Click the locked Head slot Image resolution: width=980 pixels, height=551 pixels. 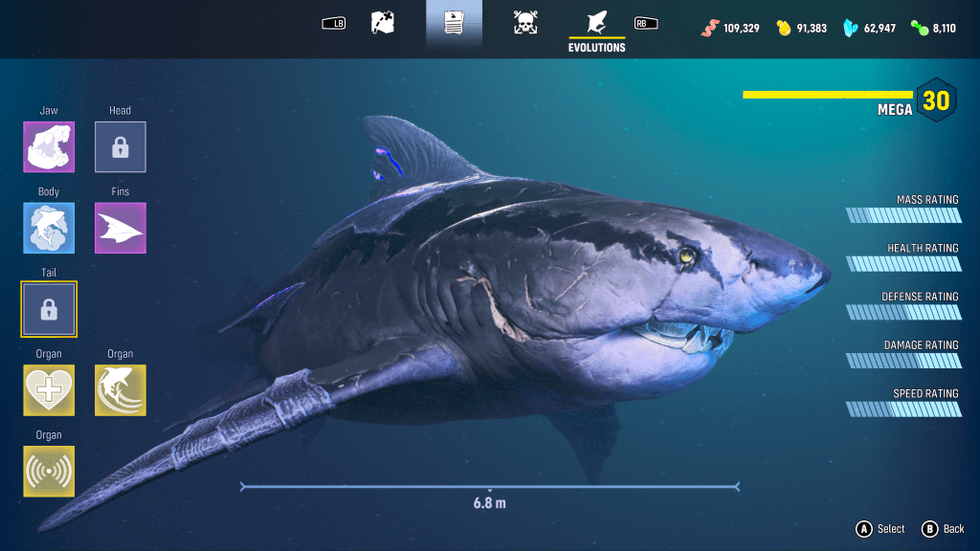121,147
